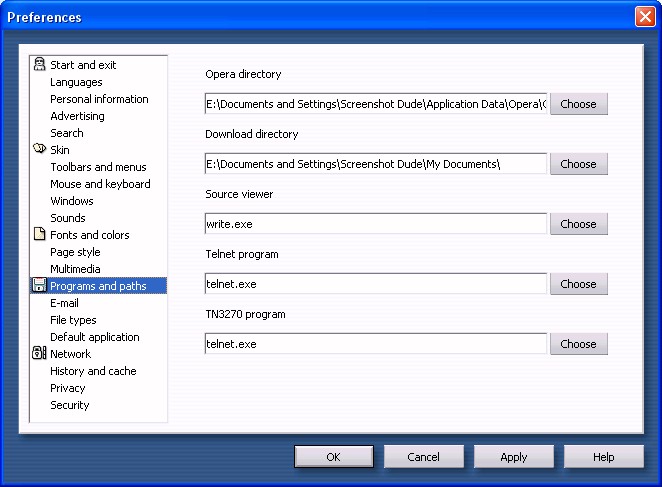Choose a Telnet program
The image size is (662, 487).
point(578,284)
